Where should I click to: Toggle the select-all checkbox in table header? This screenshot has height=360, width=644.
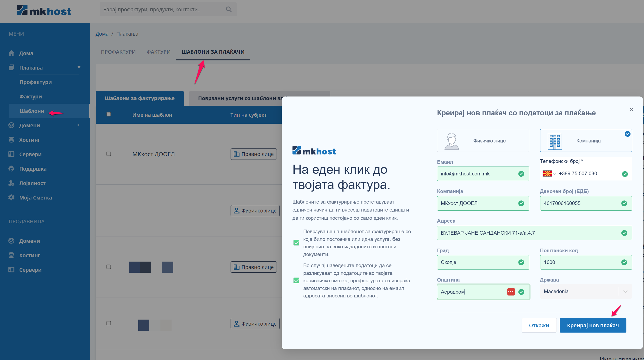[x=108, y=114]
